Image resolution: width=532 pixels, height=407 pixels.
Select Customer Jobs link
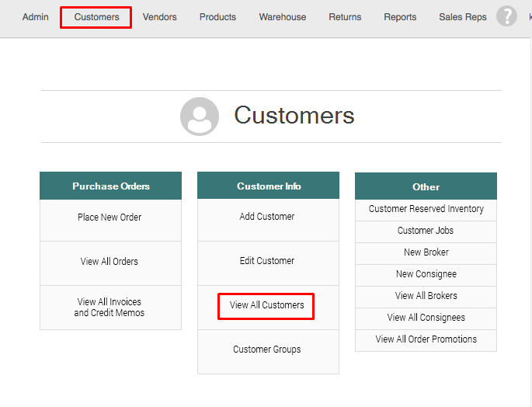click(426, 231)
